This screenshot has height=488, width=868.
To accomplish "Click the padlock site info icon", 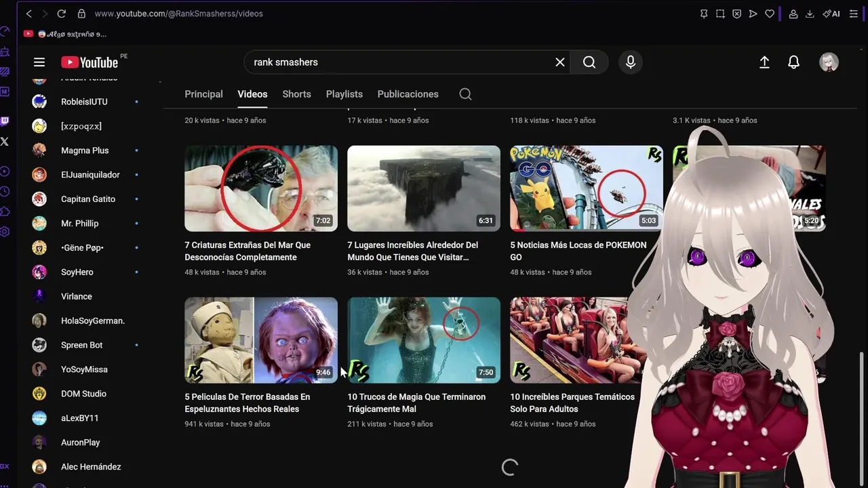I will (x=81, y=14).
